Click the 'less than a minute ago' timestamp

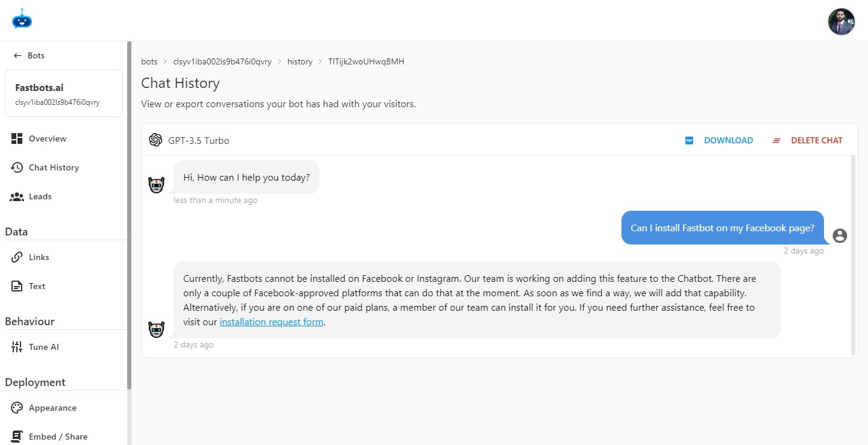[x=215, y=200]
